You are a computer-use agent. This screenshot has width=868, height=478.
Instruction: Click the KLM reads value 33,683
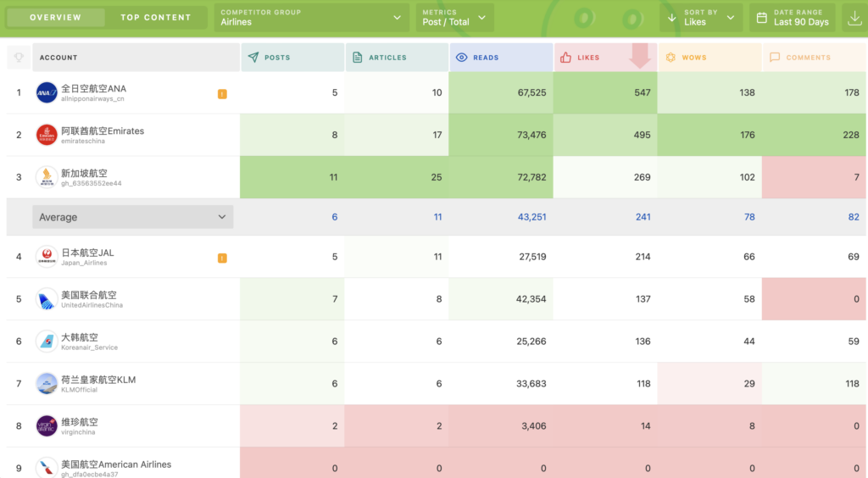pos(531,384)
